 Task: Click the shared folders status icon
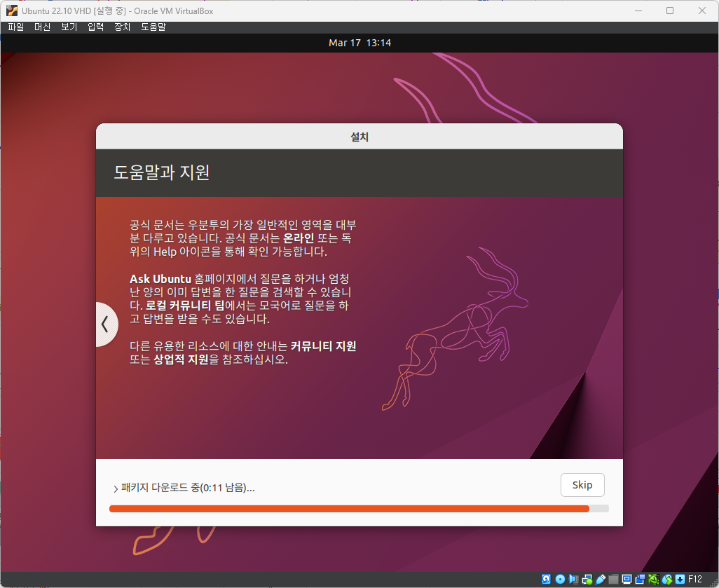pos(614,580)
